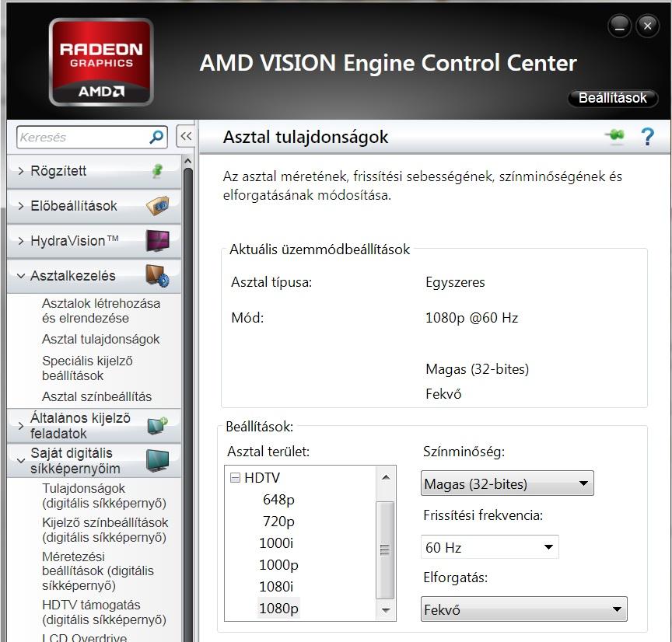
Task: Select 648p desktop area
Action: click(278, 500)
